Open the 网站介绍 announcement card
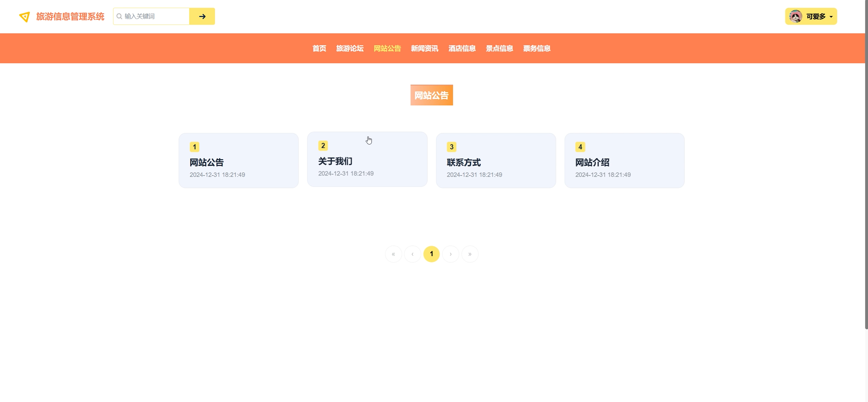 pyautogui.click(x=624, y=161)
